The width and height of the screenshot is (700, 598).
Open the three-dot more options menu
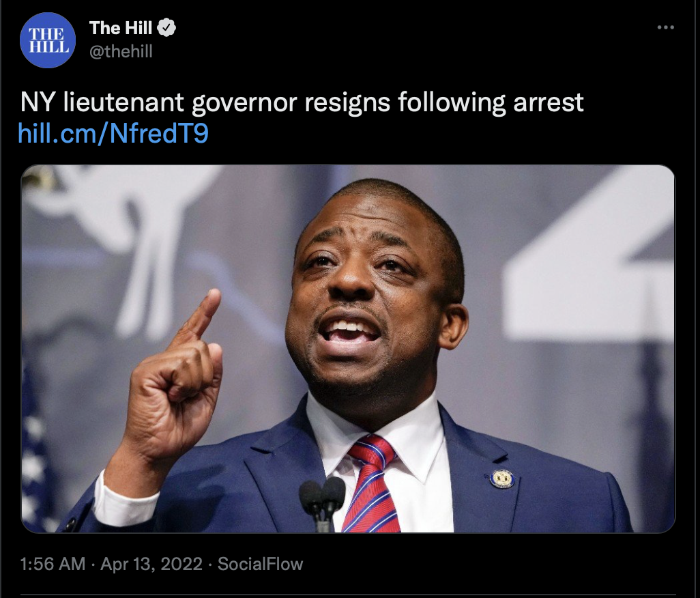[665, 27]
